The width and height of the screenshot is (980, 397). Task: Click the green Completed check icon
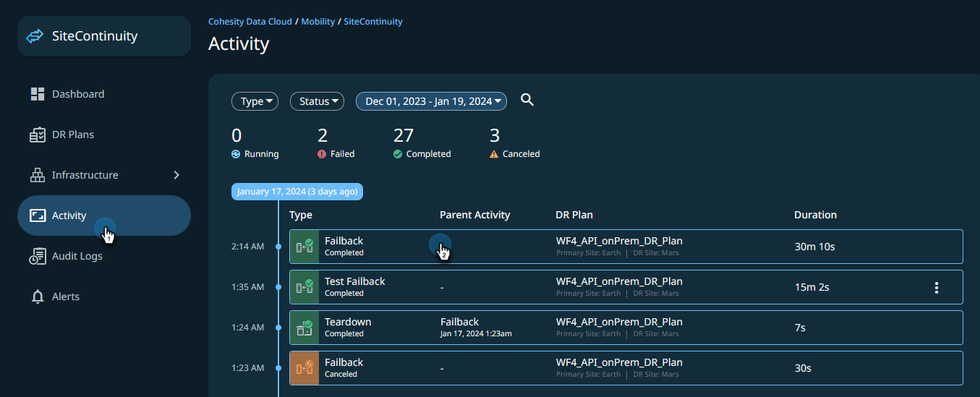tap(398, 154)
